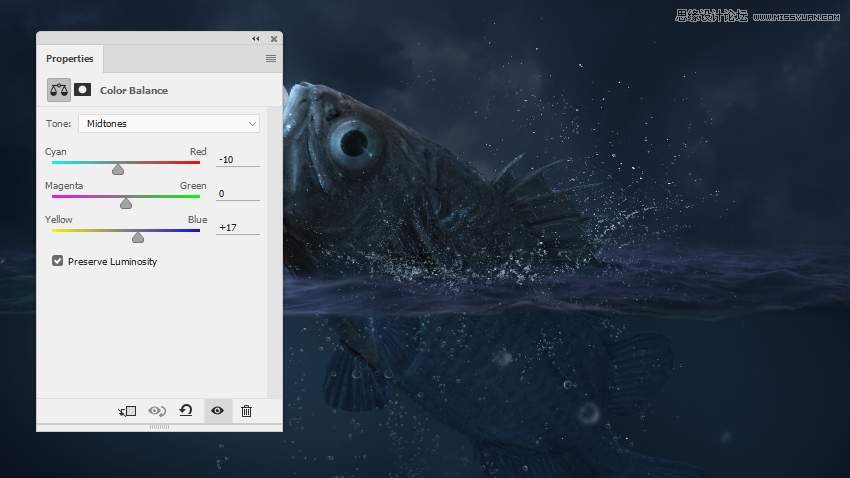The height and width of the screenshot is (478, 850).
Task: Click the Color Balance adjustment scales icon
Action: pos(59,90)
